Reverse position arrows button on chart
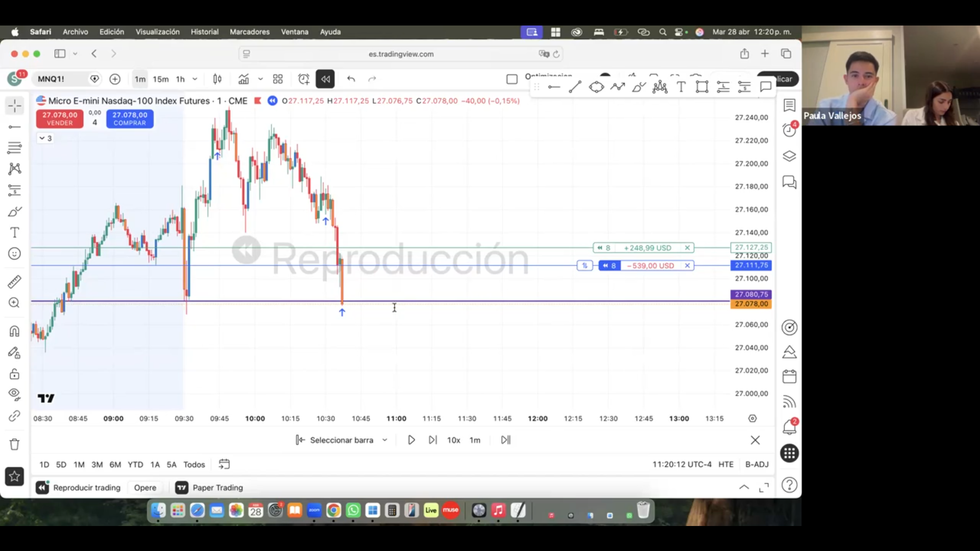This screenshot has height=551, width=980. (x=585, y=266)
